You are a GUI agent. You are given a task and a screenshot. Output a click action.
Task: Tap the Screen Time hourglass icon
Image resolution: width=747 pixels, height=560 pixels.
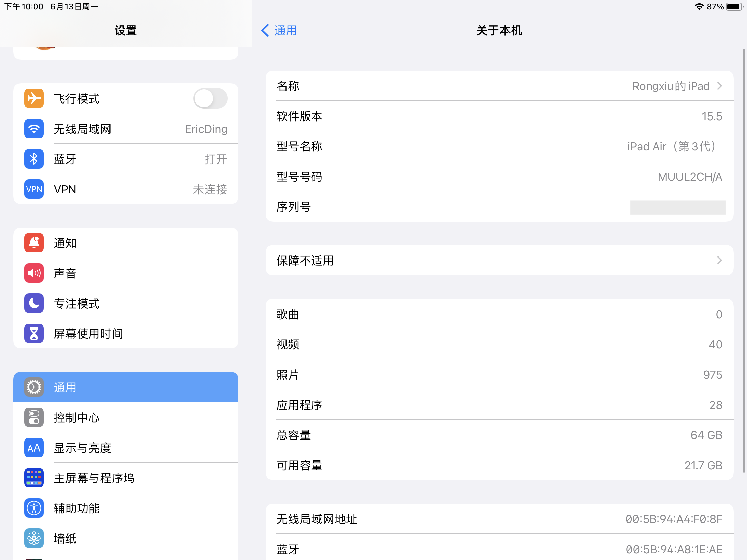point(34,333)
